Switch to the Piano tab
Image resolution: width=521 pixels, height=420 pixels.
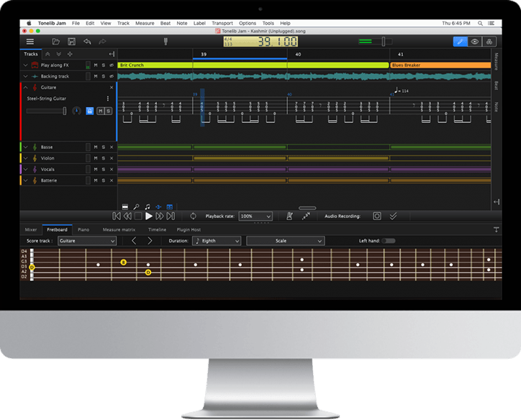[x=83, y=229]
